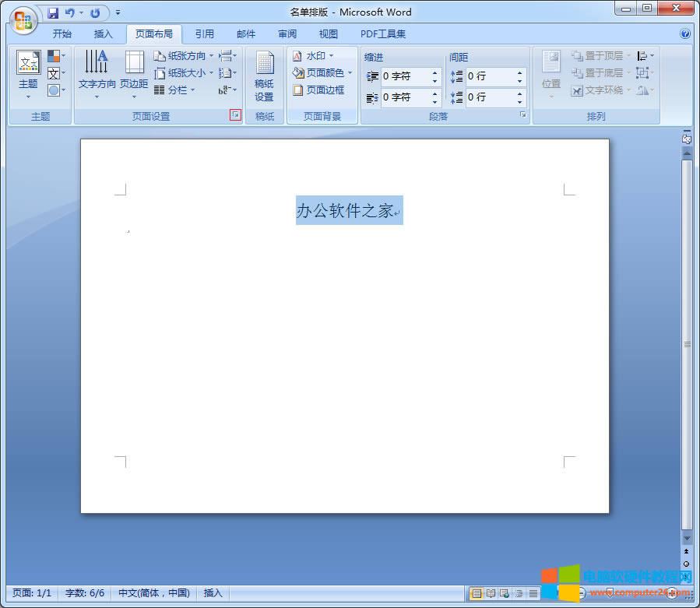700x608 pixels.
Task: Open the Undo dropdown arrow
Action: pos(81,12)
